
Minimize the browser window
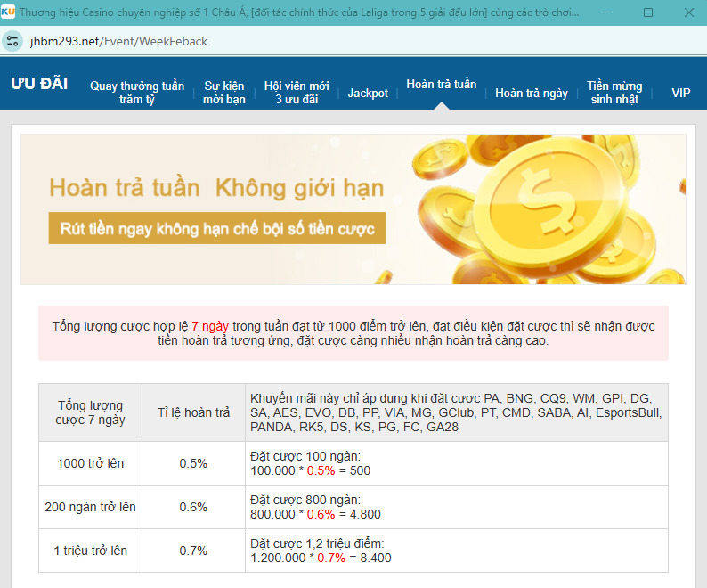pos(606,12)
